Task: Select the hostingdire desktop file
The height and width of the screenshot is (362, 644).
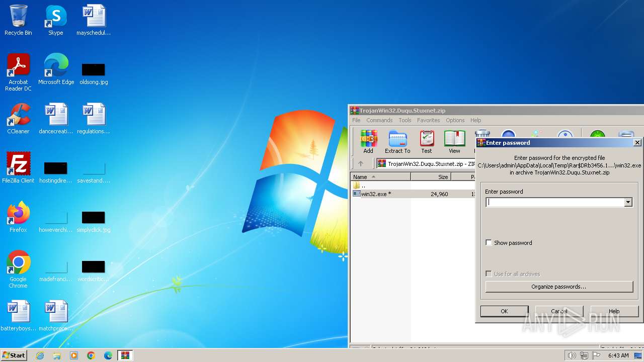Action: tap(56, 172)
